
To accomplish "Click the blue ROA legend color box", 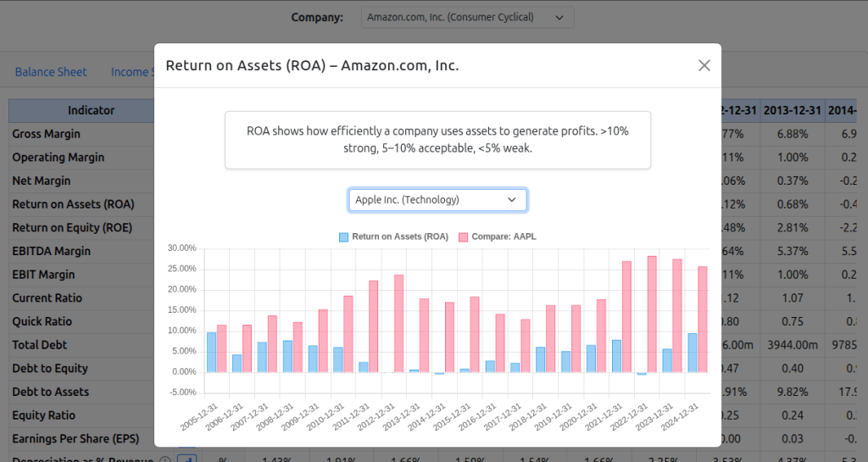I will pos(344,237).
